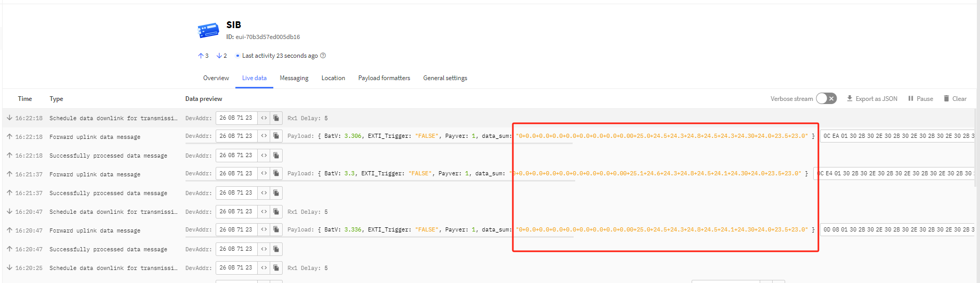980x283 pixels.
Task: Open the 16:20:47 Forward uplink data message
Action: pos(488,230)
